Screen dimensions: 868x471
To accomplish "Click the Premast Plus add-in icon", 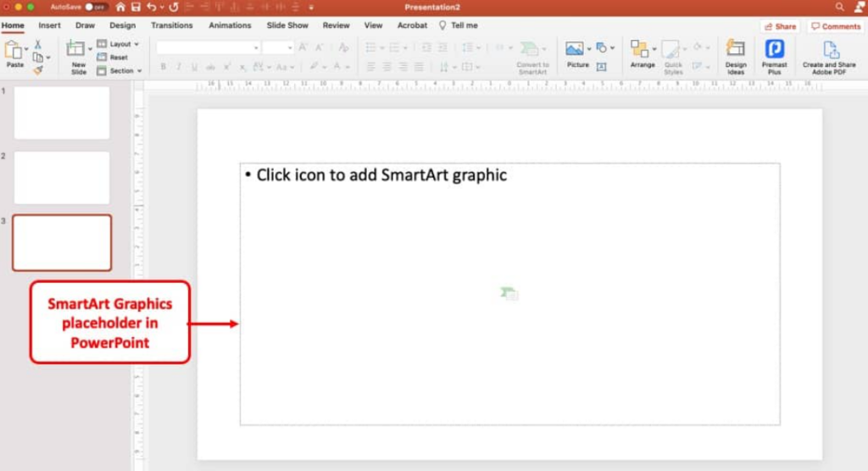I will (x=774, y=51).
